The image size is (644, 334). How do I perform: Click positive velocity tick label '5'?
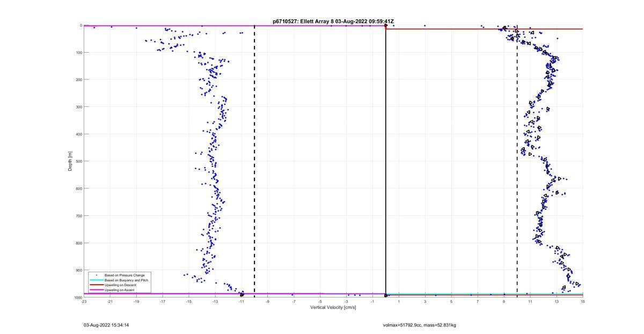(x=451, y=301)
